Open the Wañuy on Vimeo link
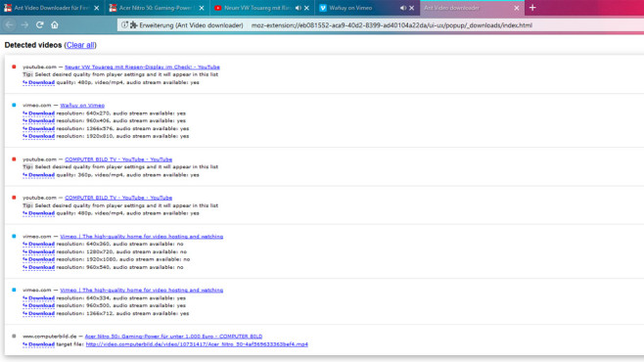Screen dimensions: 644x362 point(82,106)
